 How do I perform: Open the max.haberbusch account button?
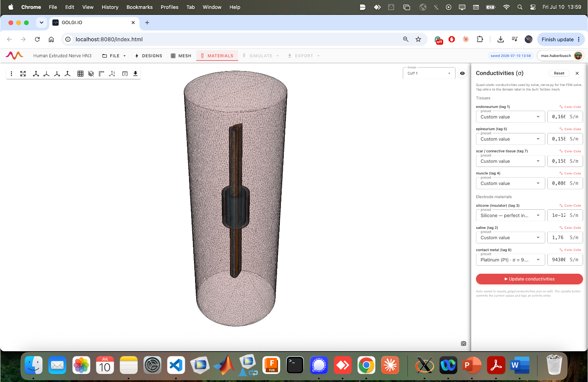pos(560,56)
